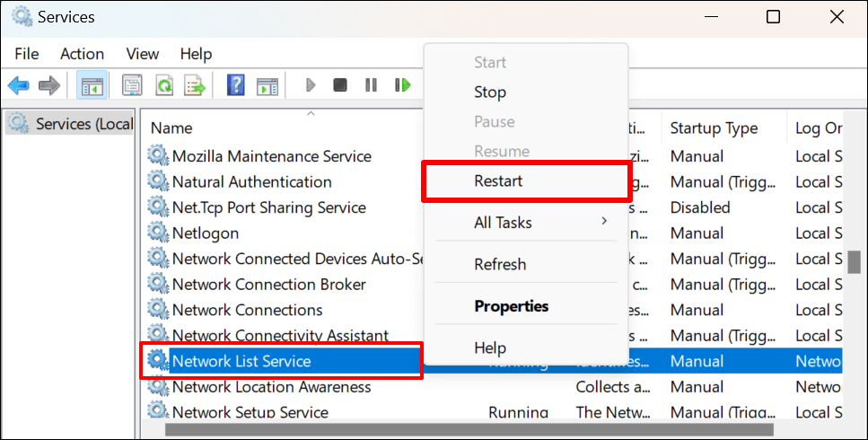Sort by the Name column header
This screenshot has height=440, width=868.
pos(269,128)
